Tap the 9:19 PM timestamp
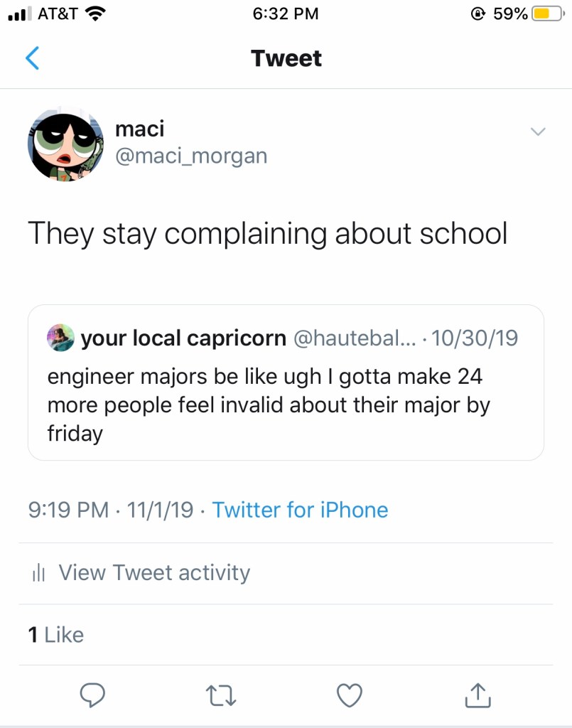The width and height of the screenshot is (572, 728). coord(69,510)
